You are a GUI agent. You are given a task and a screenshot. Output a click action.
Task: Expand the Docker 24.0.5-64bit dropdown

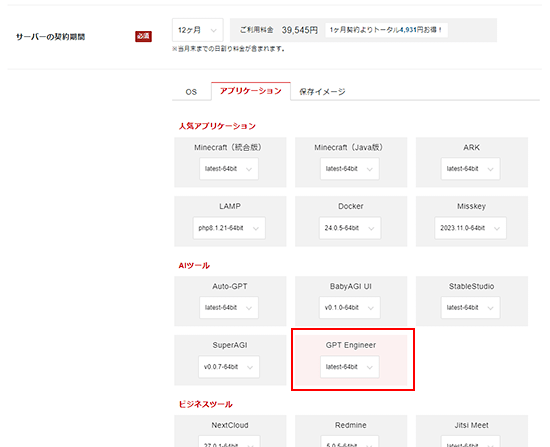(x=350, y=228)
